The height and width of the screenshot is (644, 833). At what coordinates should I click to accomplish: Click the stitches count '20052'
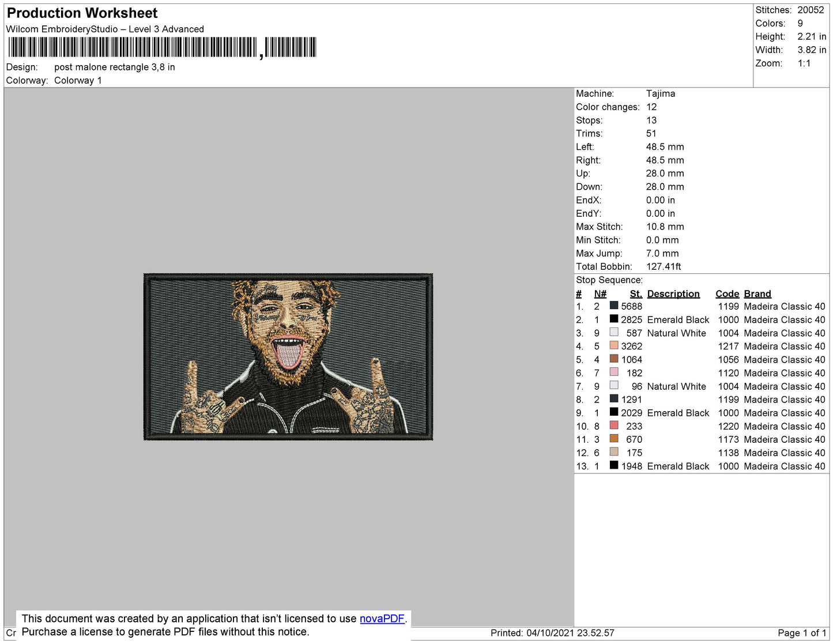[811, 10]
